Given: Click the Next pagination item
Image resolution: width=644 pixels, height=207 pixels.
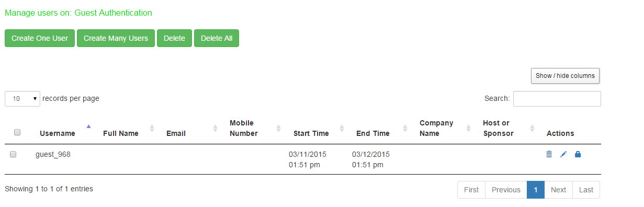Looking at the screenshot, I should pyautogui.click(x=558, y=190).
